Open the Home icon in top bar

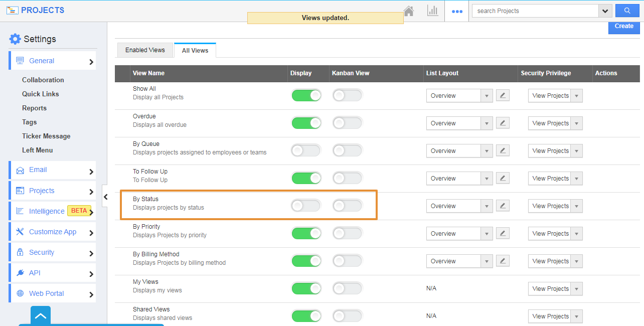point(409,11)
